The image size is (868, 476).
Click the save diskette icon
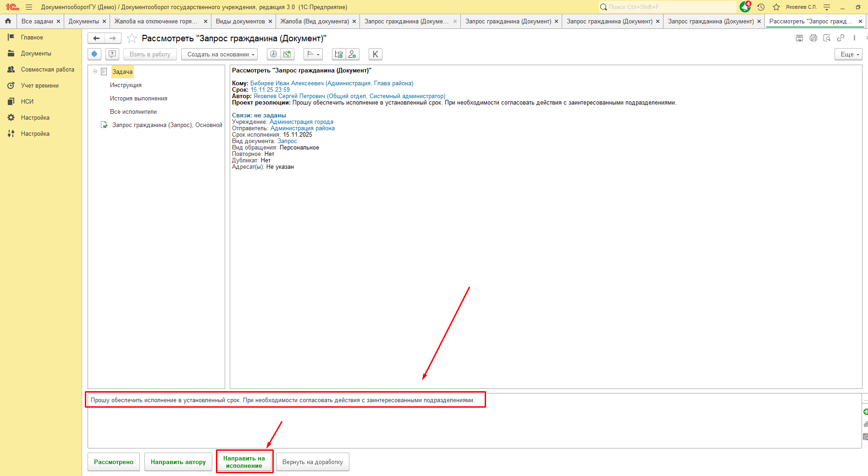800,38
